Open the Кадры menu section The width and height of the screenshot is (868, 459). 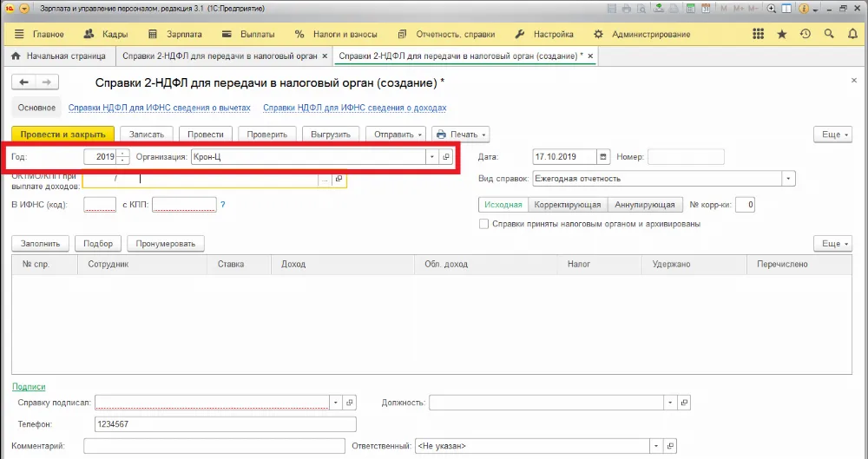[105, 35]
